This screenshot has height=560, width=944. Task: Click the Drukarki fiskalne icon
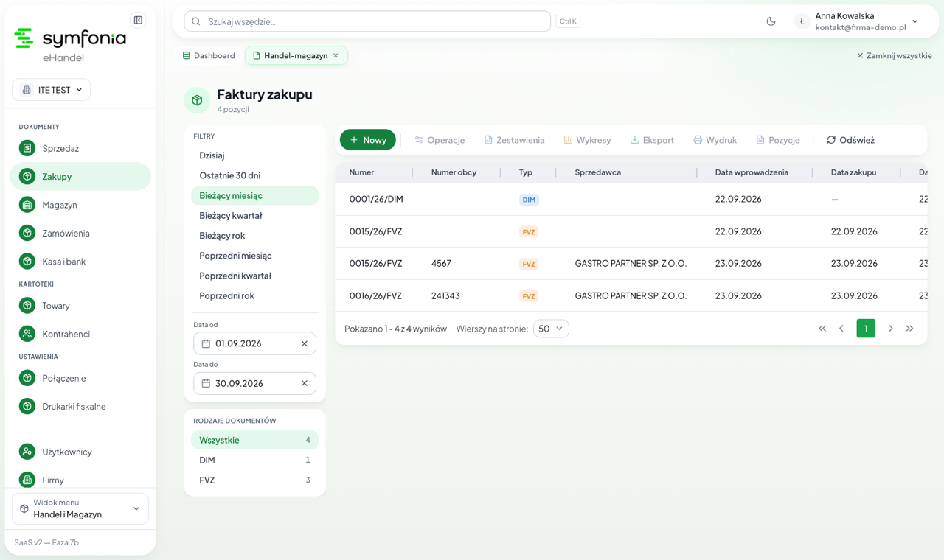tap(27, 406)
